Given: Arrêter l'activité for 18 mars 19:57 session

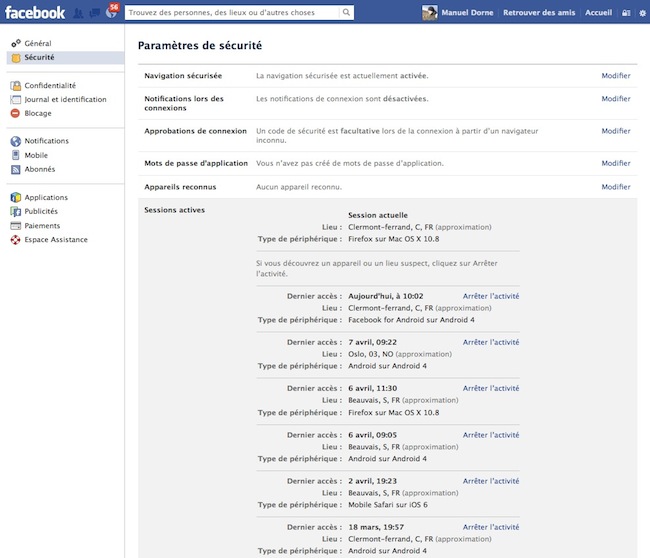Looking at the screenshot, I should pyautogui.click(x=491, y=527).
